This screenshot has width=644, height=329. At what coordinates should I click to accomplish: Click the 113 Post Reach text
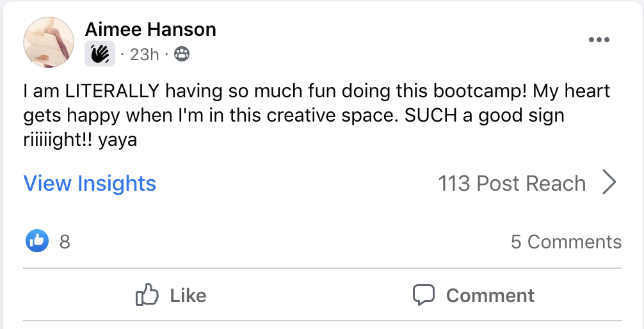tap(511, 183)
